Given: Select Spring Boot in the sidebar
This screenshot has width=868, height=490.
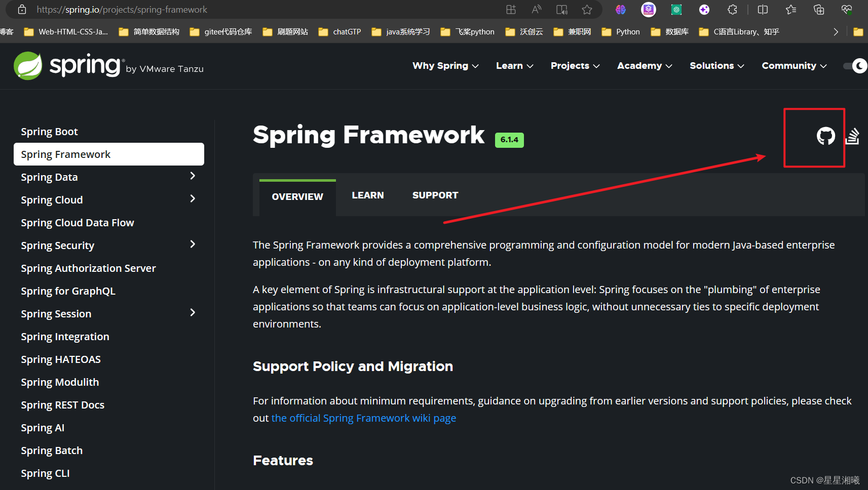Looking at the screenshot, I should pos(49,131).
